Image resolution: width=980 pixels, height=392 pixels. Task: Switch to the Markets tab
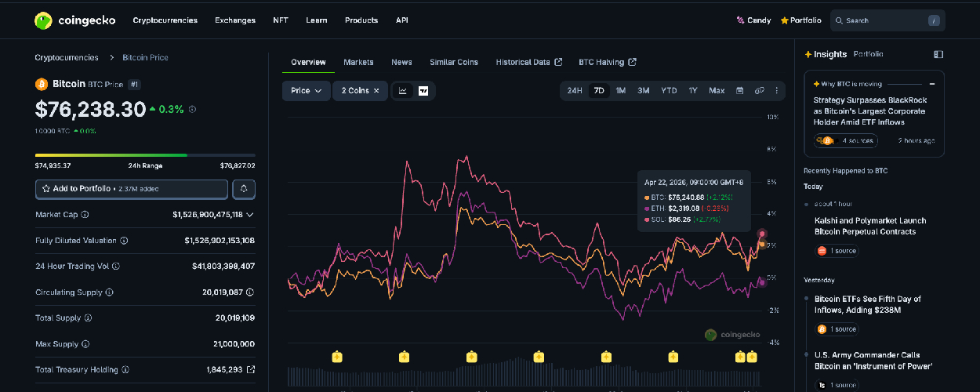[358, 62]
